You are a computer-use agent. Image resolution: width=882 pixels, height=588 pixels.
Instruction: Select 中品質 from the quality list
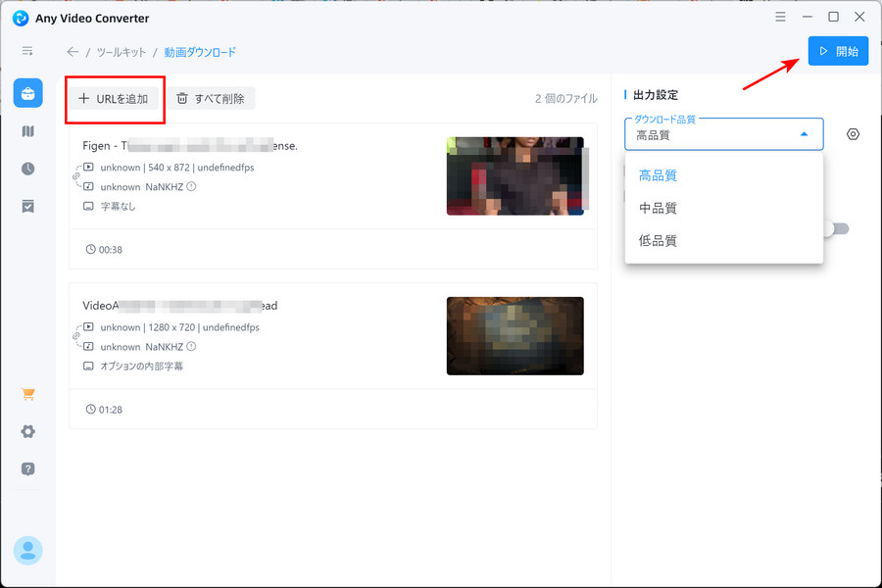click(723, 208)
